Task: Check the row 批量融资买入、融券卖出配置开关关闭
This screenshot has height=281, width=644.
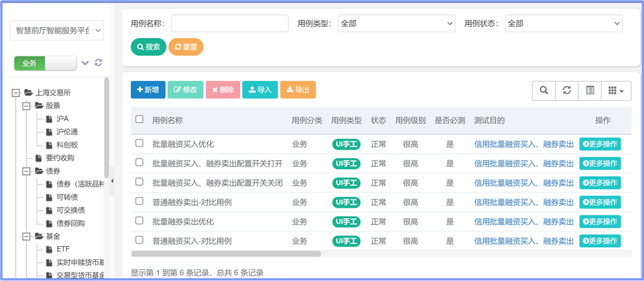Action: (x=139, y=181)
